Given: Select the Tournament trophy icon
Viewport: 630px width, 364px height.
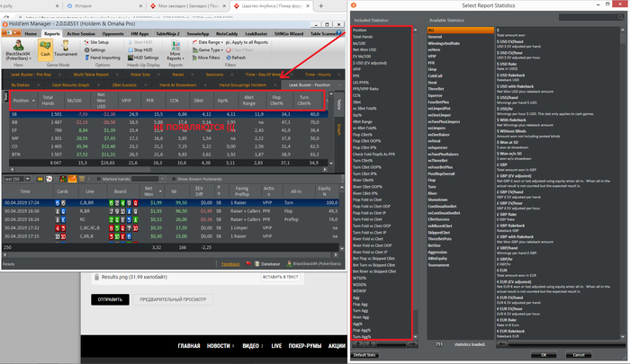Looking at the screenshot, I should [66, 45].
